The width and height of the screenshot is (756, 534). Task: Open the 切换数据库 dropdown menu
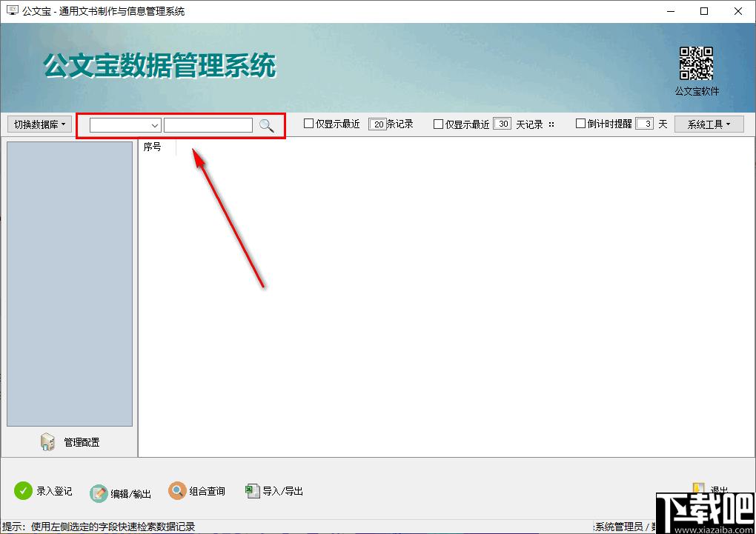pos(39,124)
